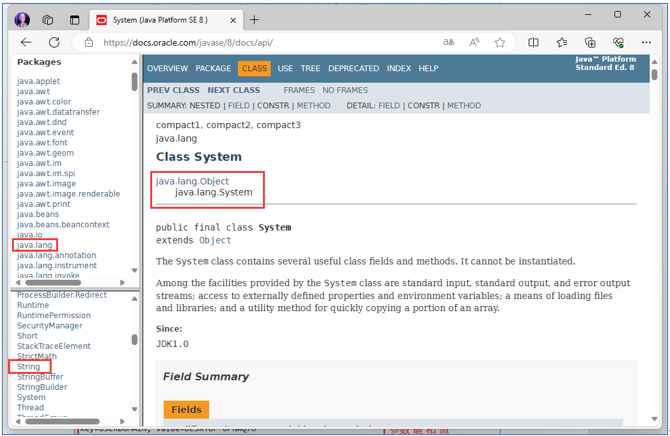
Task: Open the Favorites list icon
Action: click(561, 42)
